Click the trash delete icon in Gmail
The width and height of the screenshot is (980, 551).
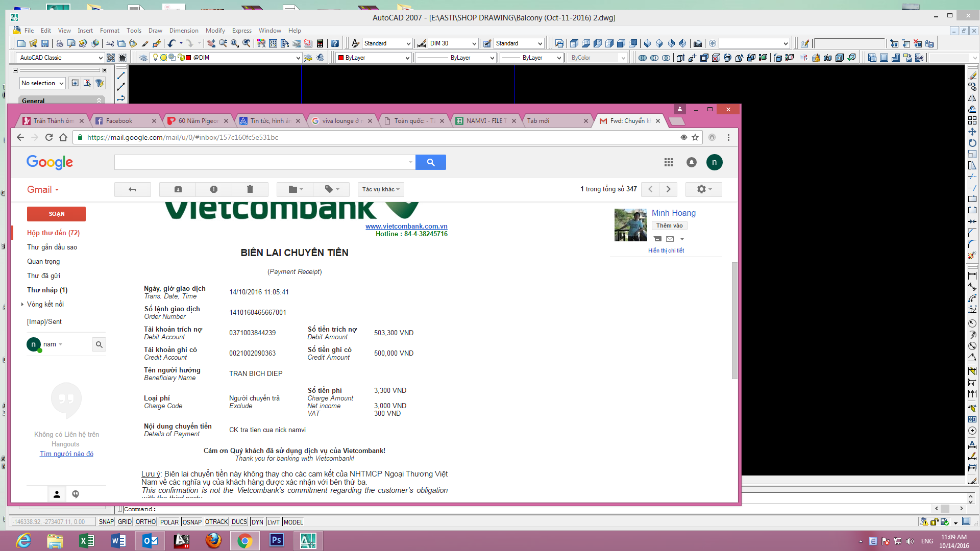(x=250, y=189)
